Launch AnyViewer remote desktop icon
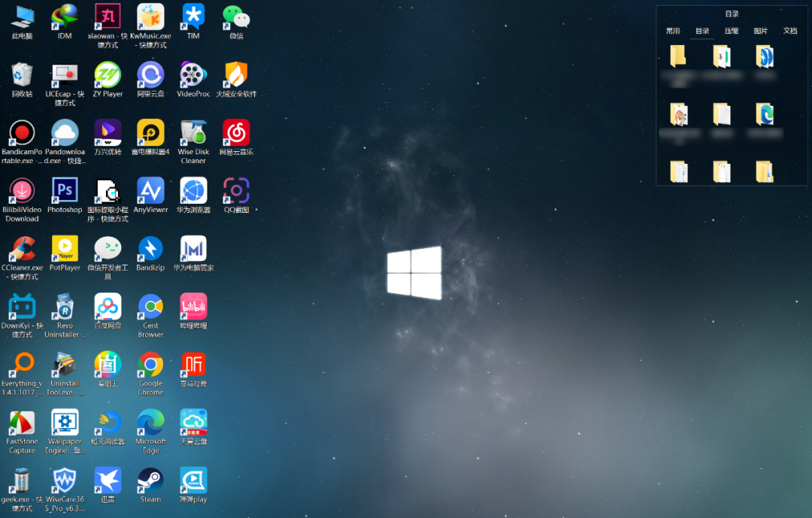The width and height of the screenshot is (812, 518). tap(150, 192)
